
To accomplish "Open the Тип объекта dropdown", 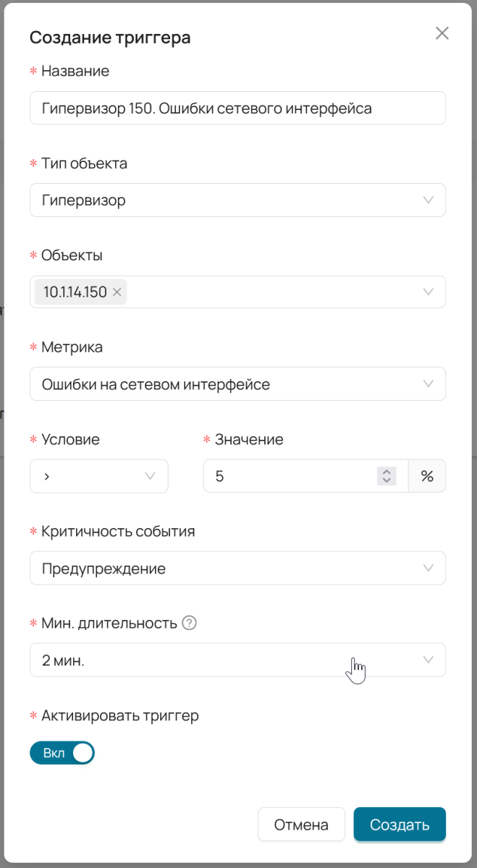I will tap(237, 200).
